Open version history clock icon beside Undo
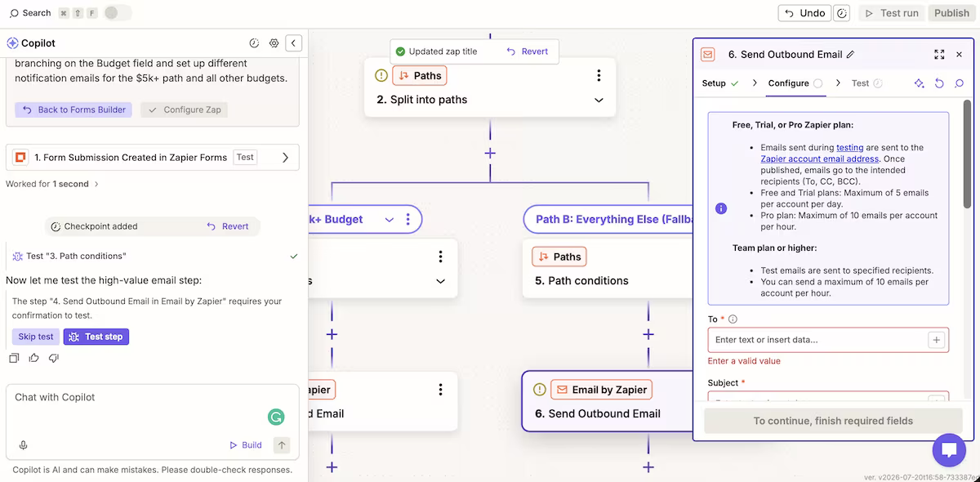980x482 pixels. 842,13
